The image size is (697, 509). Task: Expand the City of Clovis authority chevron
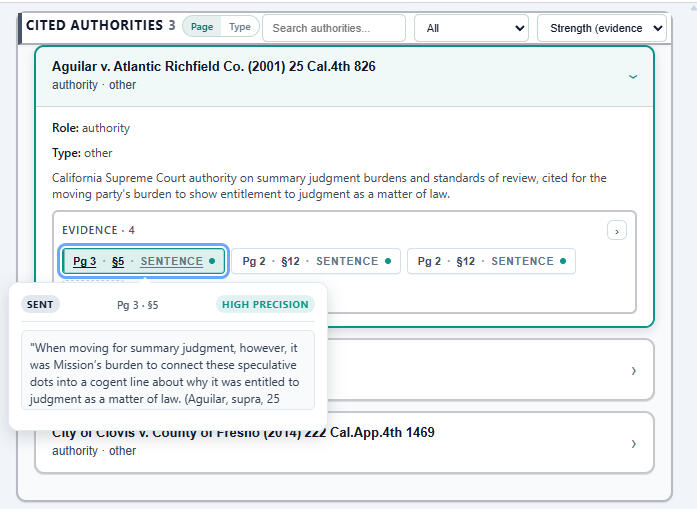tap(633, 443)
